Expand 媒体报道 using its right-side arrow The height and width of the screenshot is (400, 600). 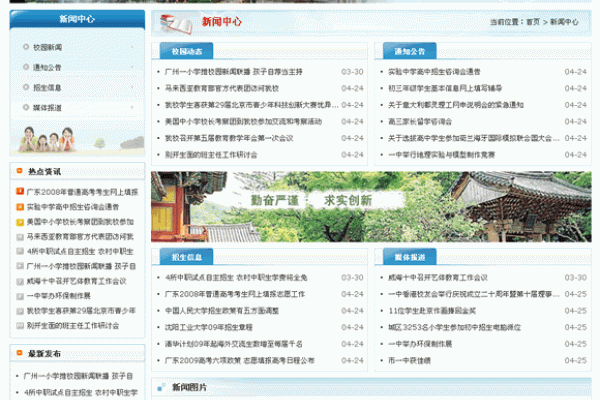click(x=132, y=106)
